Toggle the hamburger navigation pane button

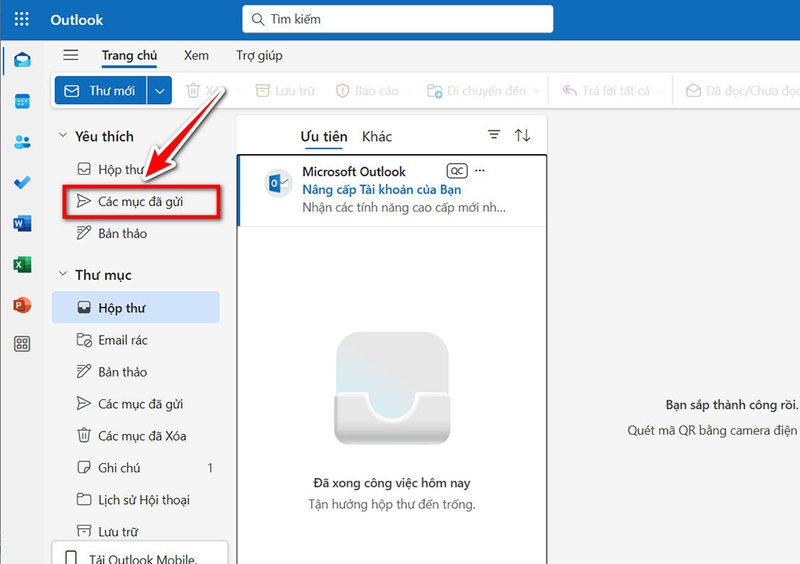pyautogui.click(x=70, y=55)
